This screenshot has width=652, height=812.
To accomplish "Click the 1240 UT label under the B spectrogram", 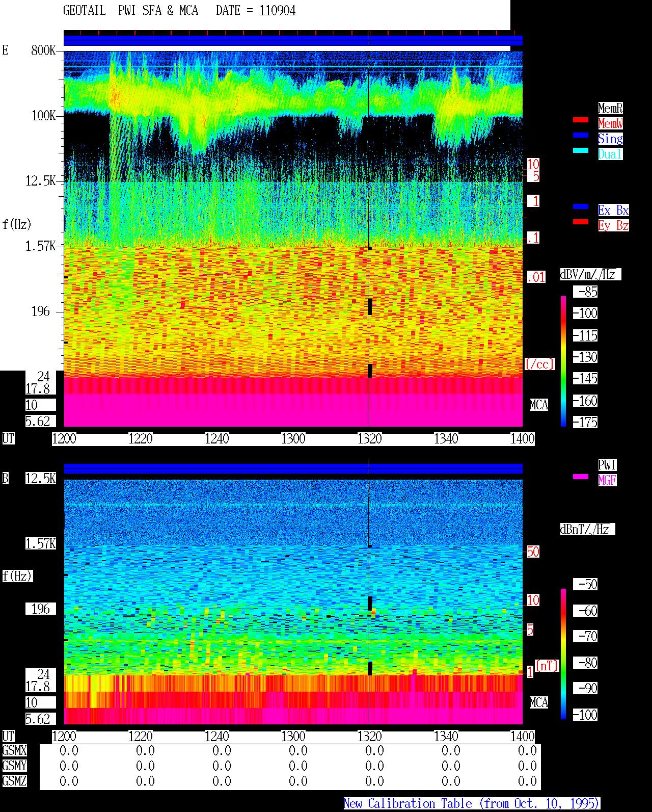I will pos(216,737).
